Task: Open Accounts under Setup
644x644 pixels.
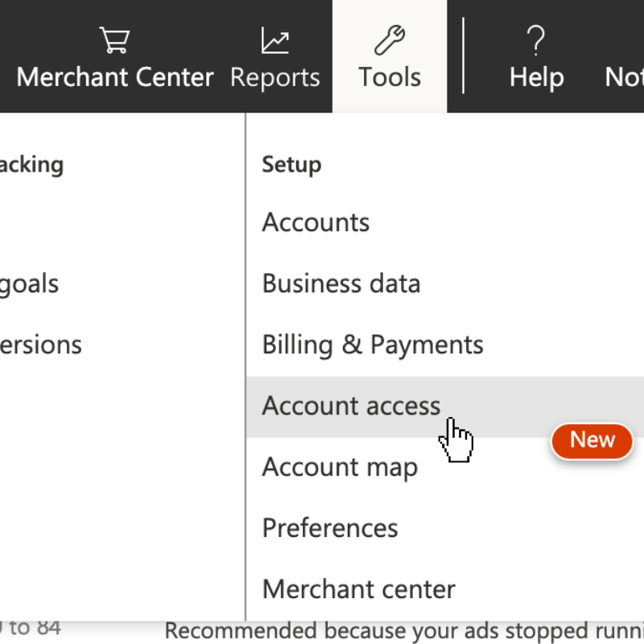Action: [316, 223]
